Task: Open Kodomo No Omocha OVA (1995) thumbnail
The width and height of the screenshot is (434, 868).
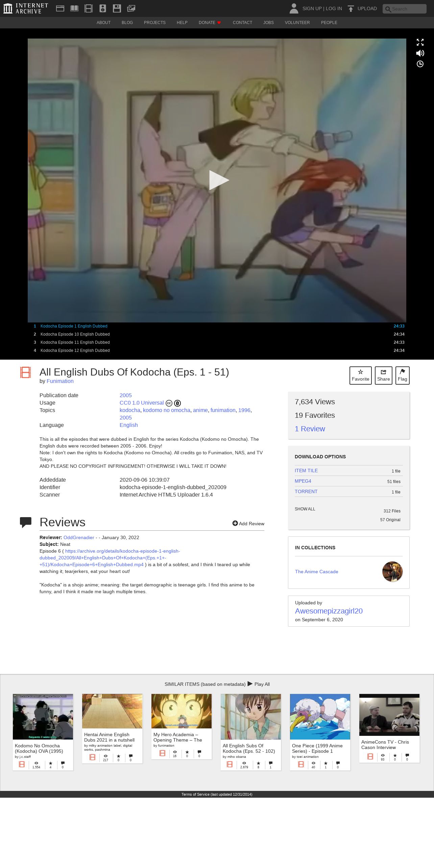Action: click(x=43, y=717)
